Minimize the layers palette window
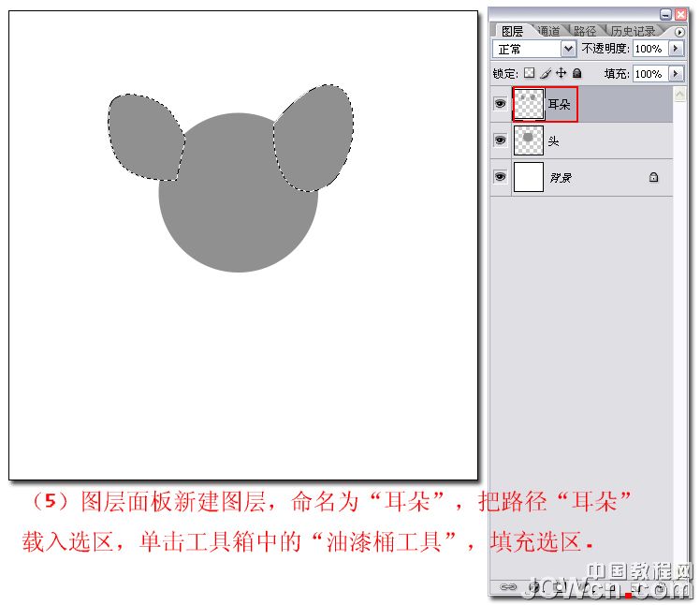700x605 pixels. point(665,15)
